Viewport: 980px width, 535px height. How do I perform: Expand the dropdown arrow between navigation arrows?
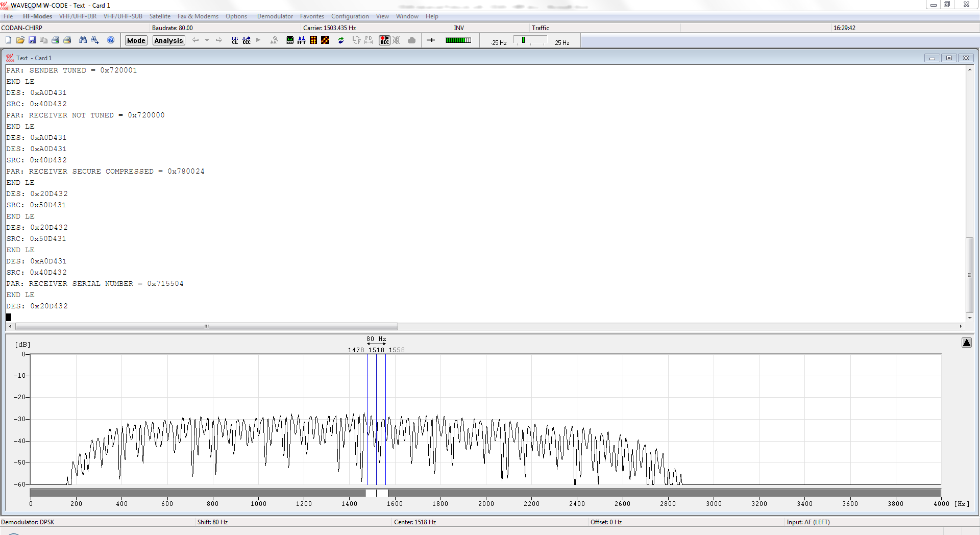[207, 40]
